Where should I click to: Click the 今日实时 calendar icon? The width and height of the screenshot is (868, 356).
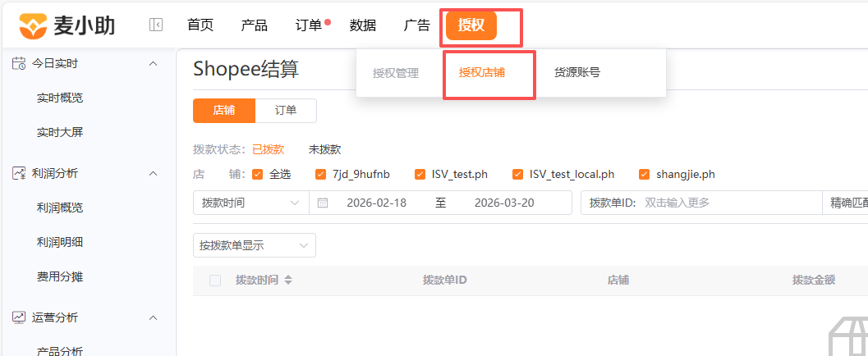19,64
